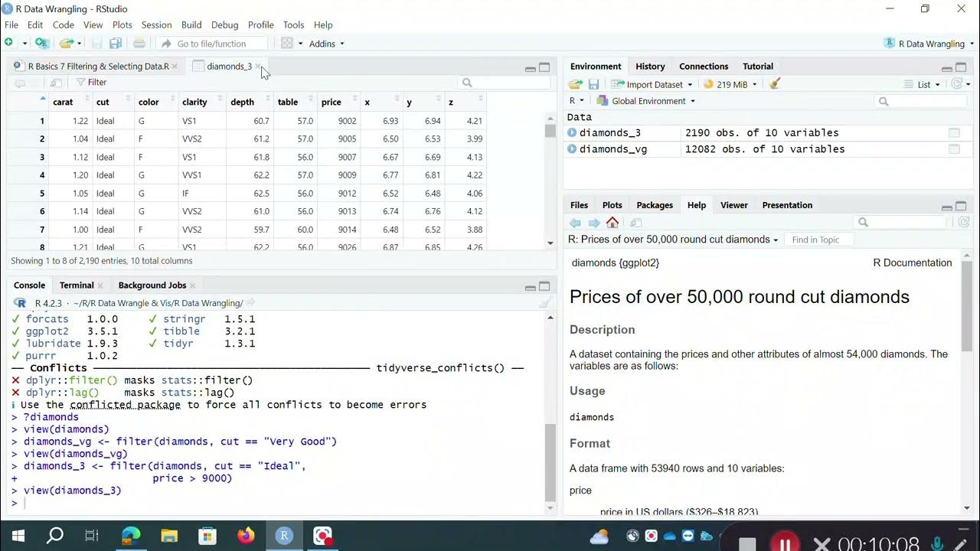Image resolution: width=980 pixels, height=551 pixels.
Task: Click the Print document icon
Action: tap(139, 43)
